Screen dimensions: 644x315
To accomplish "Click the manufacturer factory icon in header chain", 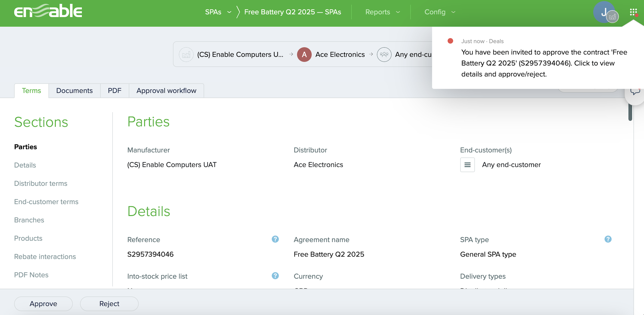I will click(x=186, y=55).
